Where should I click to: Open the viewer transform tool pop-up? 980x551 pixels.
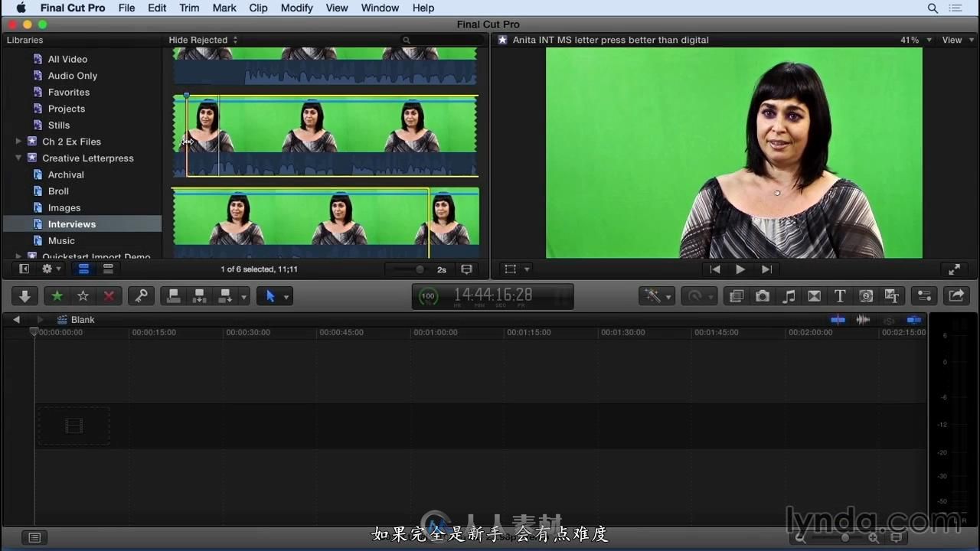tap(518, 269)
